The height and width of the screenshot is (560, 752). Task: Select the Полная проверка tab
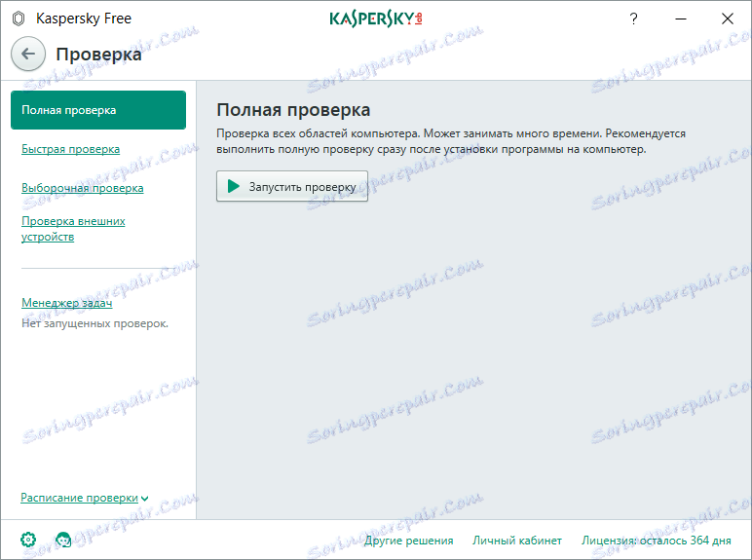pyautogui.click(x=98, y=110)
